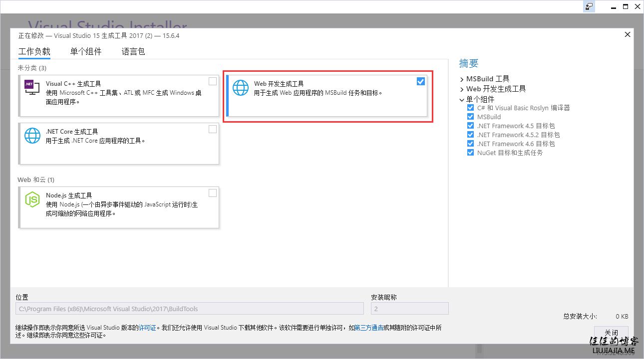The width and height of the screenshot is (644, 359).
Task: Expand the MSBuild 工具 summary node
Action: 462,79
